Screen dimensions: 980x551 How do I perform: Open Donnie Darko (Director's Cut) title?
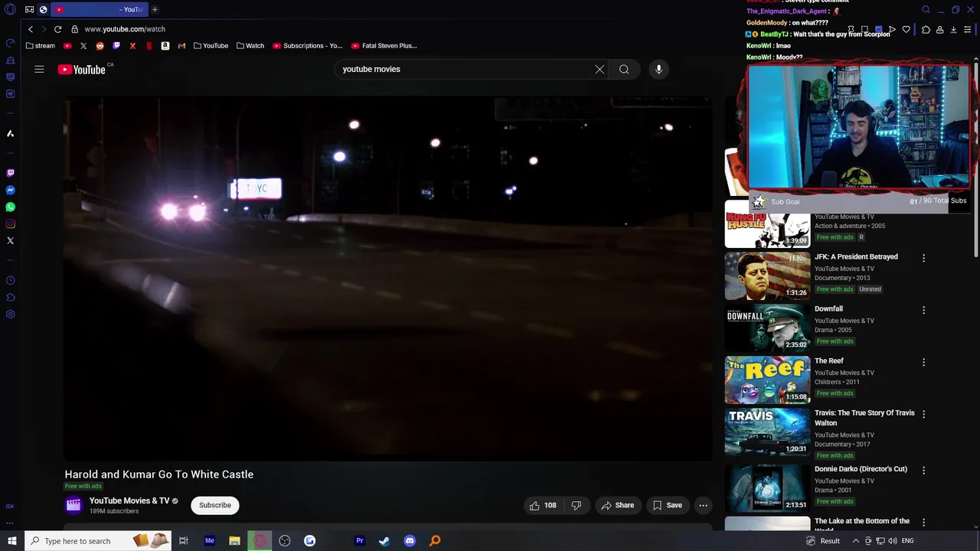861,469
